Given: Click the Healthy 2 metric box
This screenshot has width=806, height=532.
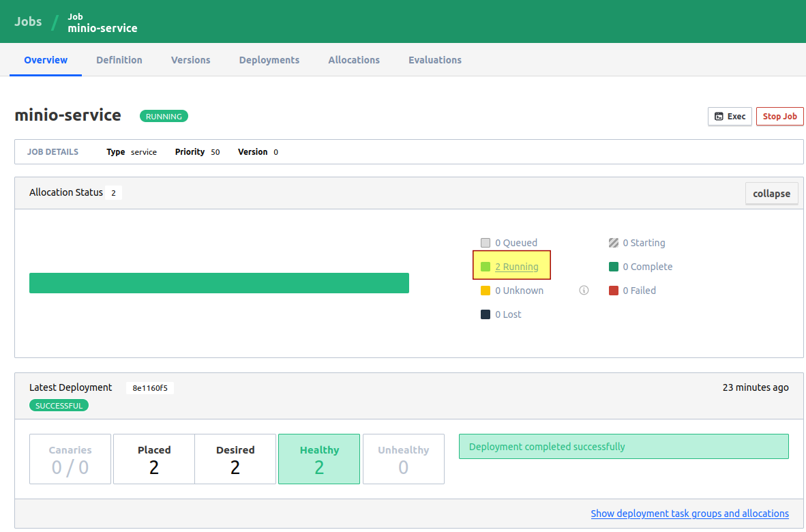Looking at the screenshot, I should [x=319, y=459].
